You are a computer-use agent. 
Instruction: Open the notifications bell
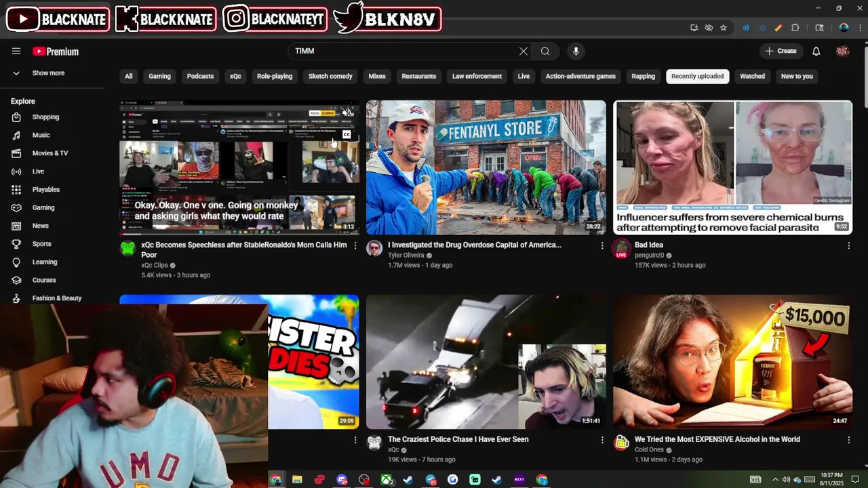point(816,52)
